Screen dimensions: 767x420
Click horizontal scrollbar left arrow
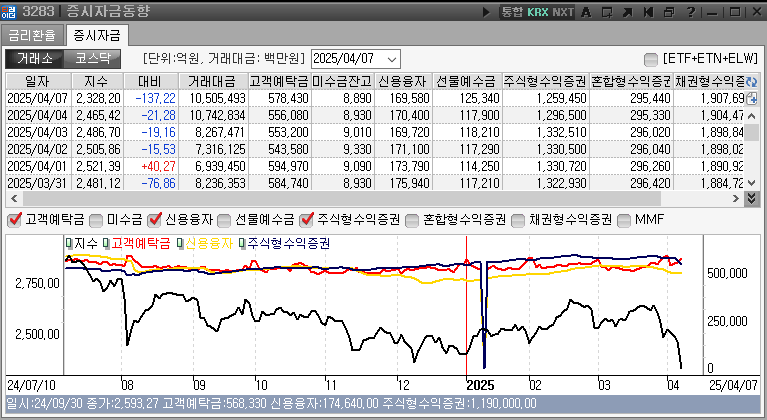click(x=14, y=198)
